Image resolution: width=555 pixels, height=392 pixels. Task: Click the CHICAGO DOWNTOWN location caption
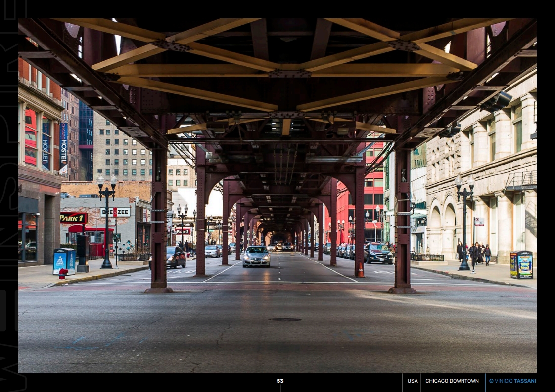coord(452,381)
